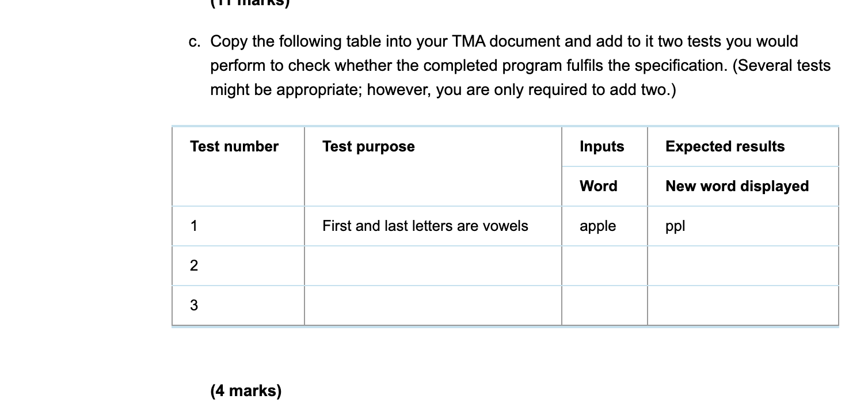Image resolution: width=868 pixels, height=418 pixels.
Task: Click empty expected results cell in row 3
Action: 743,306
